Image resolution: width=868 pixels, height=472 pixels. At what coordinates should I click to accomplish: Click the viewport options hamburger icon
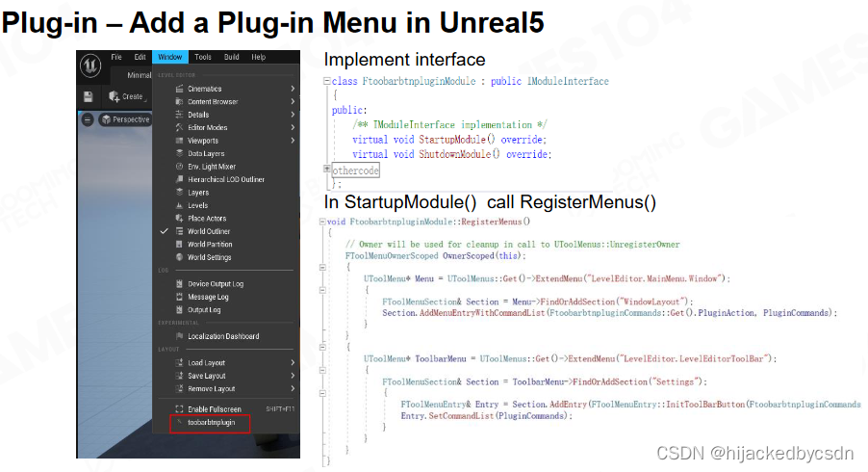point(88,119)
